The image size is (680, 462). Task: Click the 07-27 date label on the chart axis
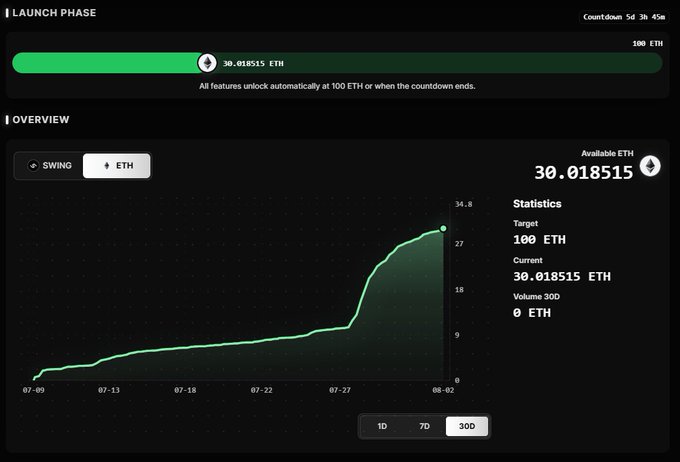click(340, 390)
